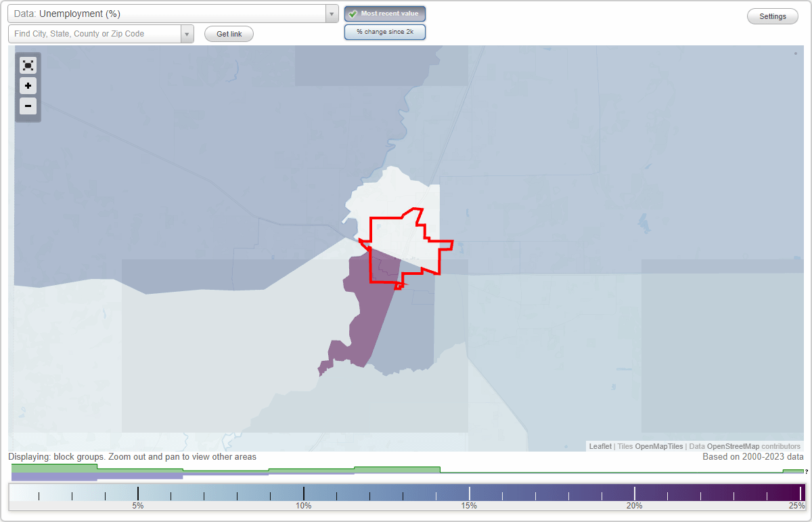Click the 25% mark on color scale

coord(797,505)
